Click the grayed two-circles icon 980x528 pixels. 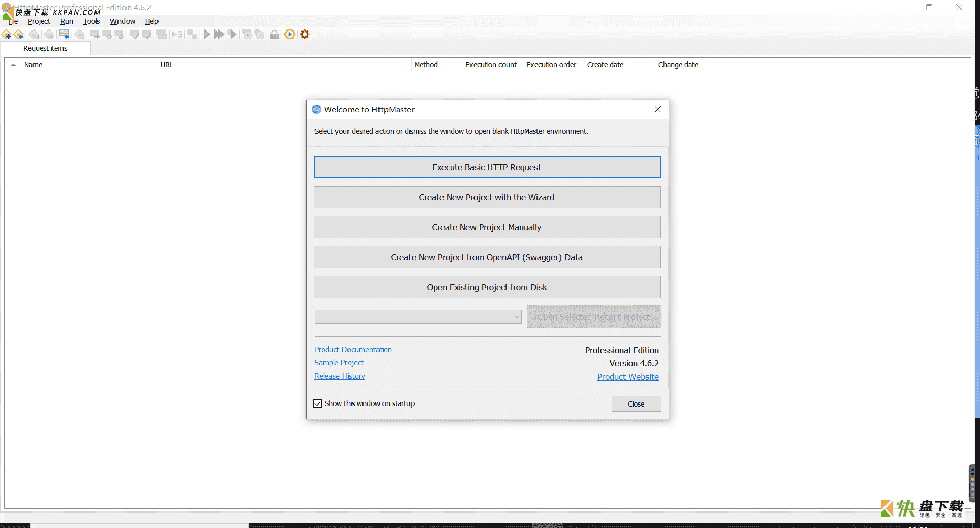(192, 35)
